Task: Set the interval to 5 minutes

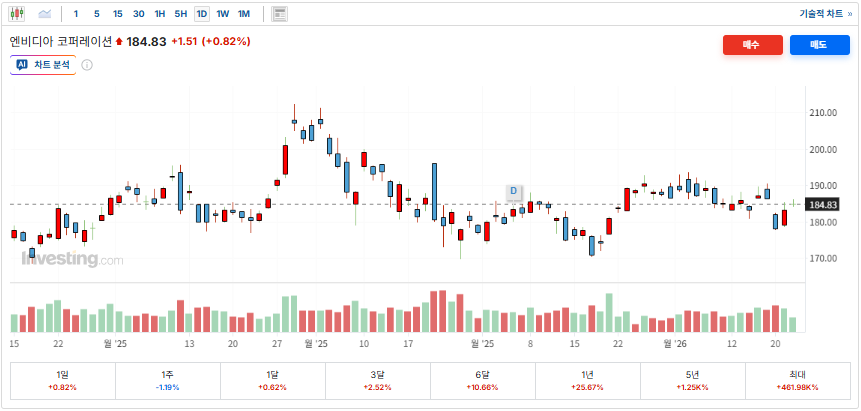Action: [x=97, y=14]
